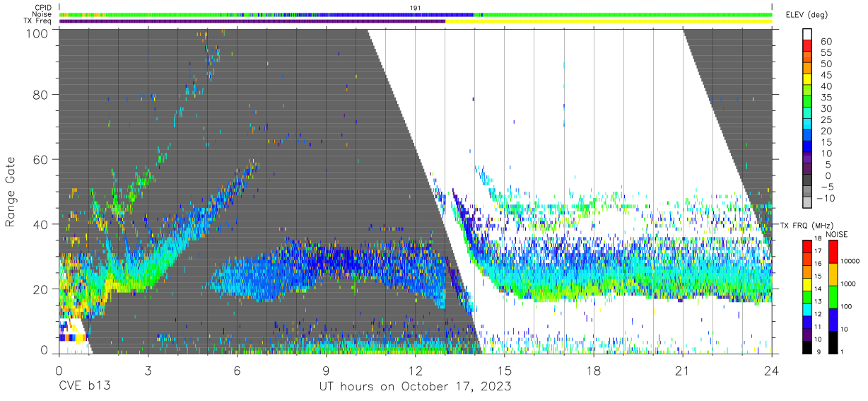Screen dimensions: 868x401
Task: Click the 'TX Freq' strip label
Action: [x=37, y=21]
